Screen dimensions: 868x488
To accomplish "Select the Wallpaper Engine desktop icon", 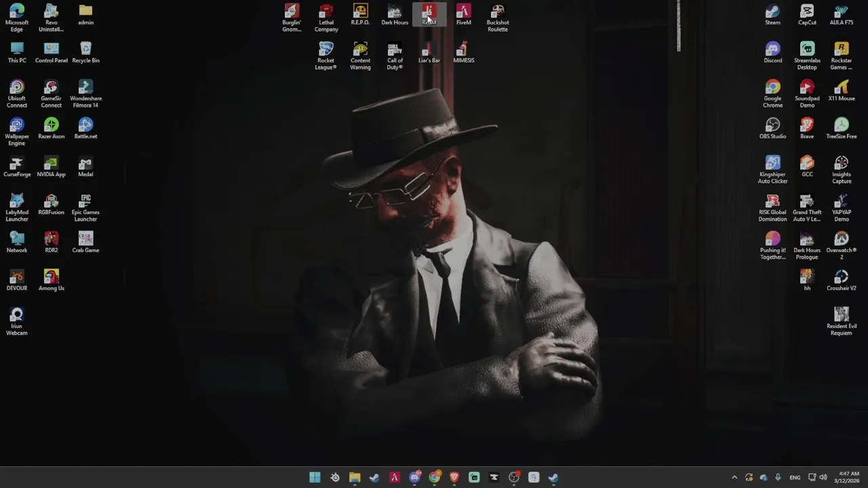I will point(17,132).
